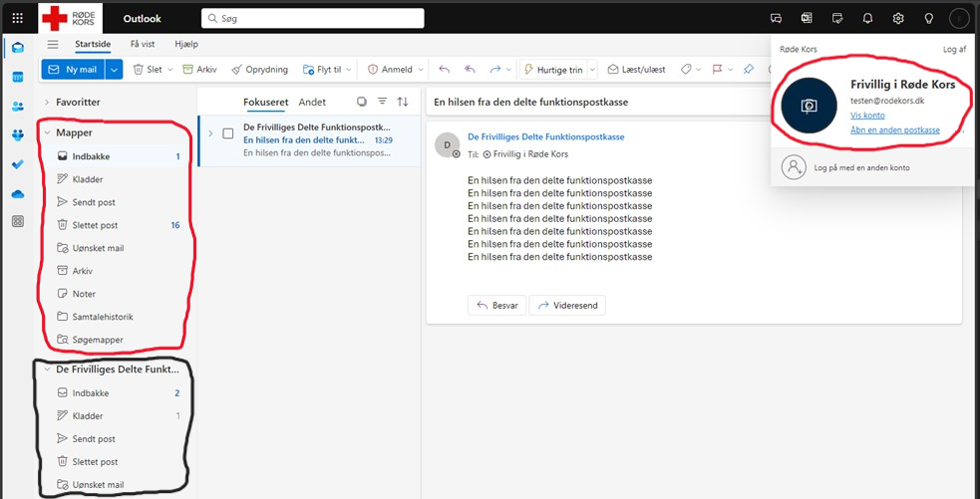Image resolution: width=980 pixels, height=499 pixels.
Task: Open more apps in the left rail
Action: [18, 221]
